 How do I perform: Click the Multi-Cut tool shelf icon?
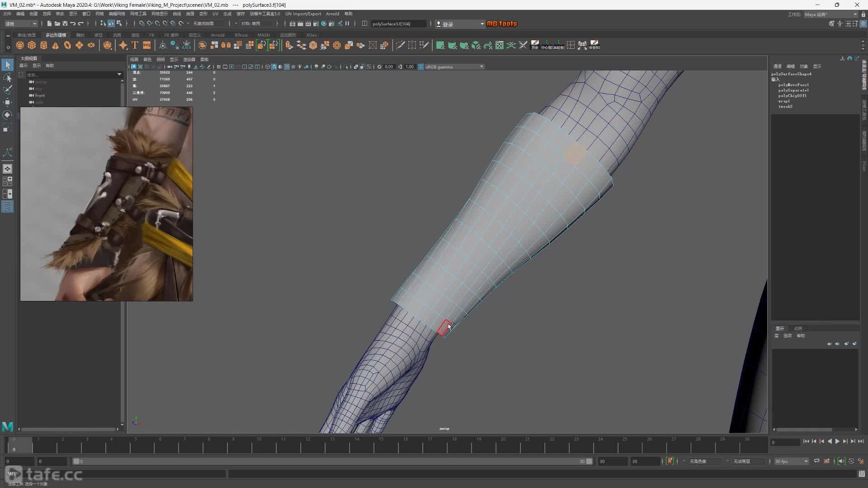pyautogui.click(x=400, y=45)
